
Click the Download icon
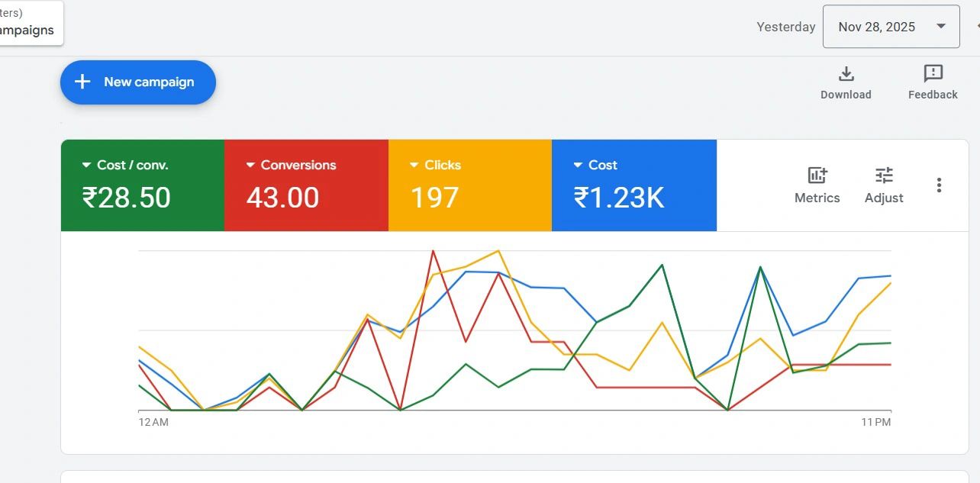click(846, 74)
